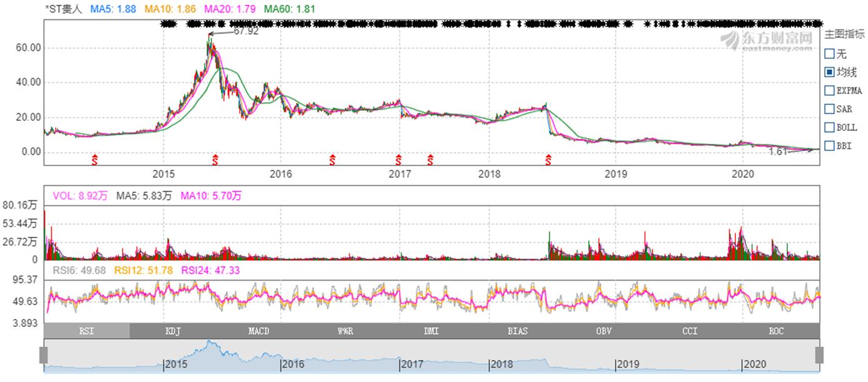
Task: Enable the BOLL indicator checkbox
Action: (829, 127)
